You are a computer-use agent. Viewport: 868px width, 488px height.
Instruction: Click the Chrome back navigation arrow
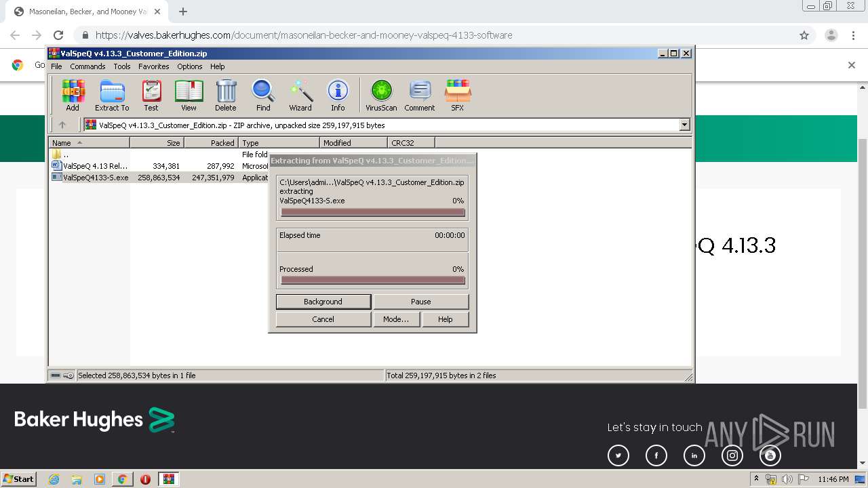[x=15, y=35]
